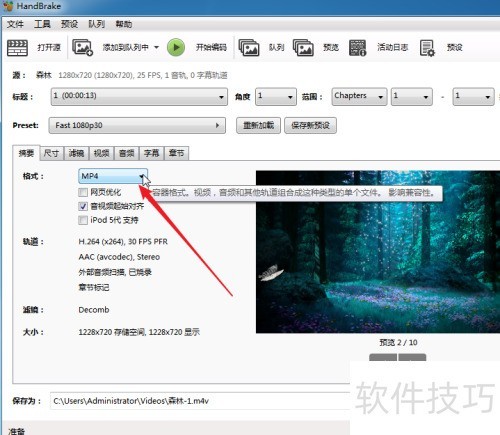
Task: Switch to the 字幕 subtitles tab
Action: (152, 153)
